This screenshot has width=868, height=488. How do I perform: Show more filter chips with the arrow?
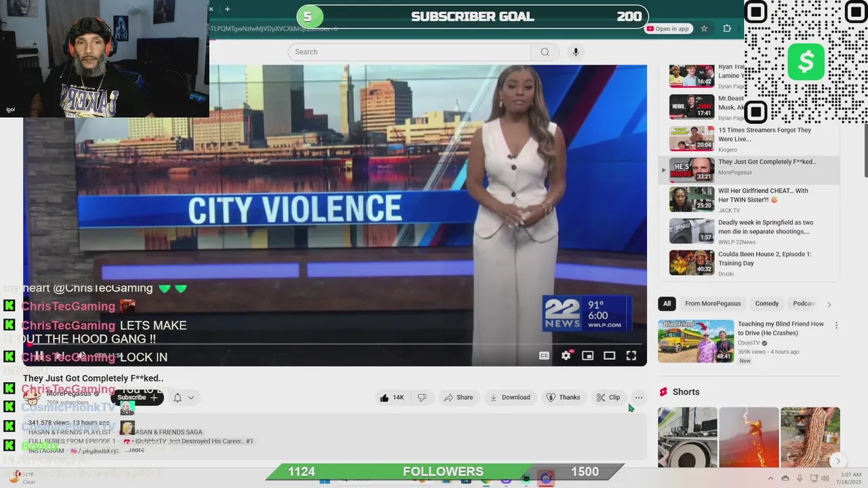pos(829,304)
